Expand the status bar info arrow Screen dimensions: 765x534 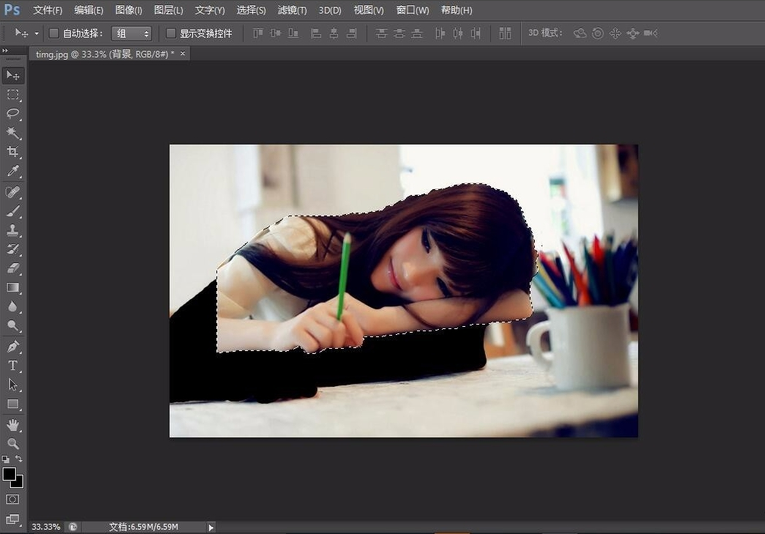click(210, 527)
